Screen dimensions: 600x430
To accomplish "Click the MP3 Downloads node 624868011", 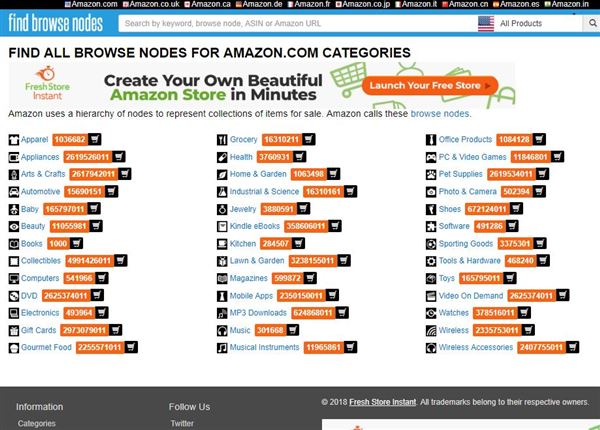I will coord(313,313).
